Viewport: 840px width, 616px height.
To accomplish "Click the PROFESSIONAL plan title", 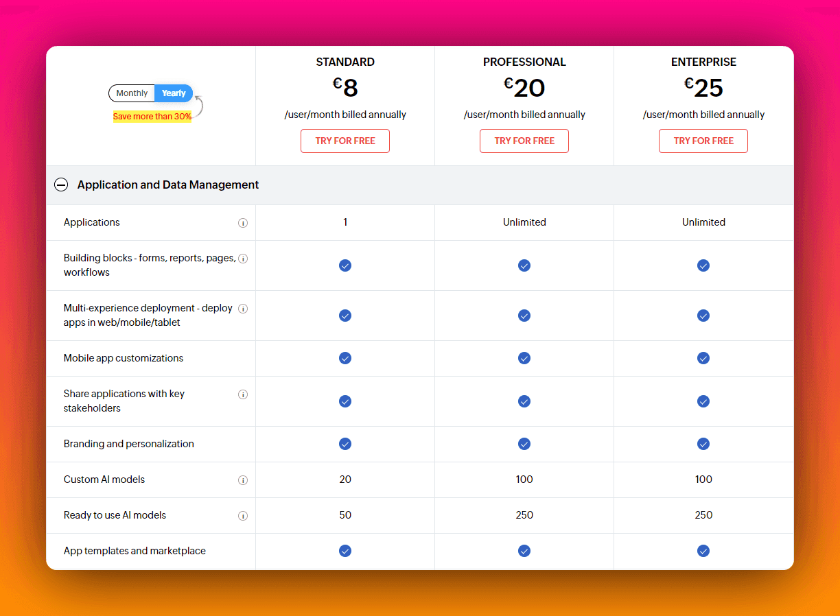I will 524,62.
